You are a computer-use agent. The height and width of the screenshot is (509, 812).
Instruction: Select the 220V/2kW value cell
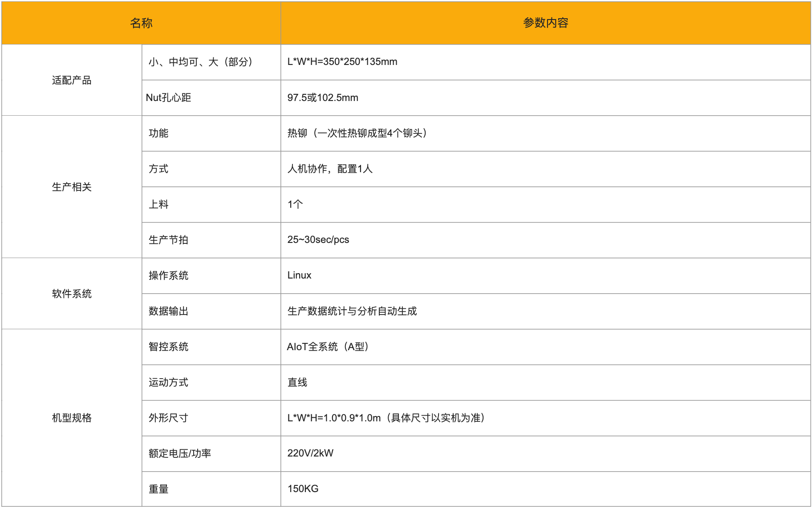pos(310,453)
